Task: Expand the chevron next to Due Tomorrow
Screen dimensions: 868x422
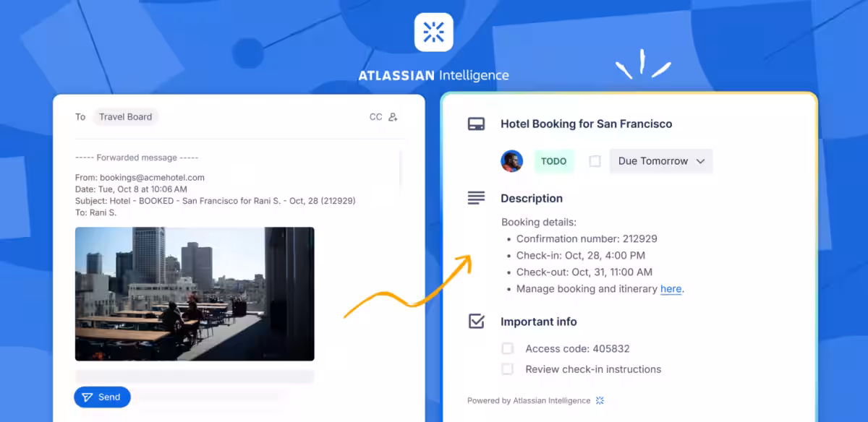Action: pyautogui.click(x=700, y=161)
